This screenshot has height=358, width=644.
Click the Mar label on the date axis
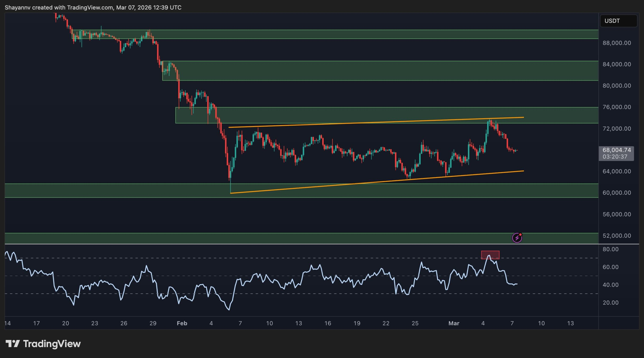pos(454,323)
